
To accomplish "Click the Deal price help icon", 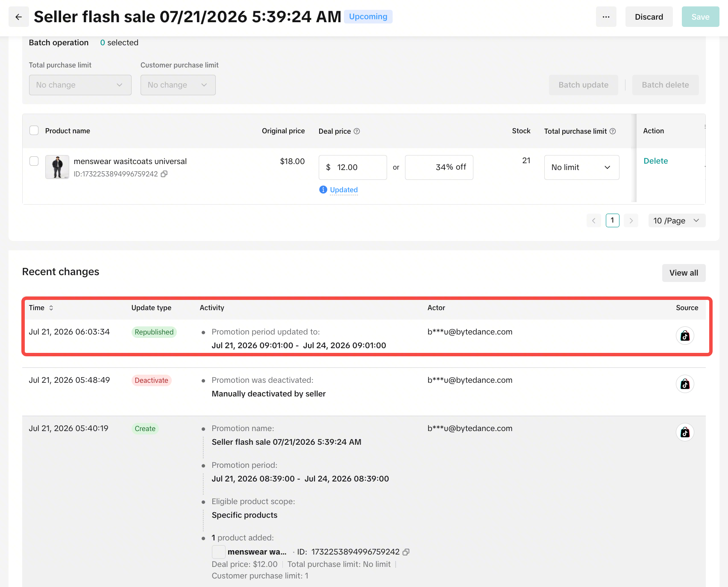I will pos(357,131).
